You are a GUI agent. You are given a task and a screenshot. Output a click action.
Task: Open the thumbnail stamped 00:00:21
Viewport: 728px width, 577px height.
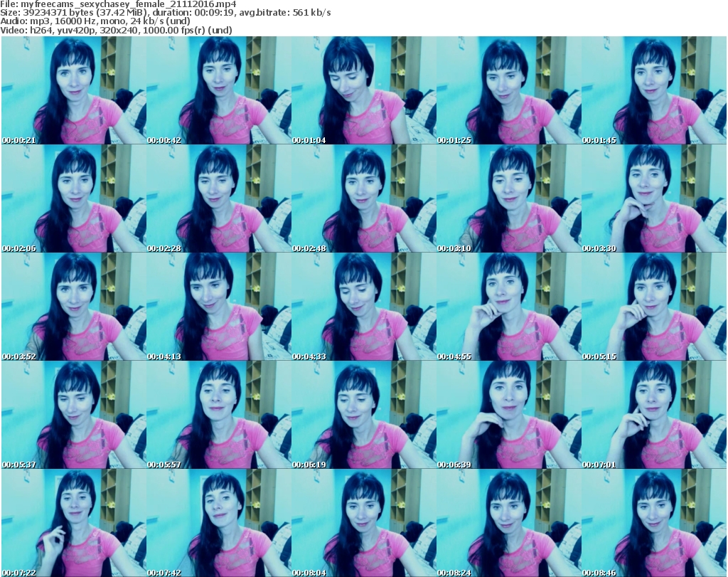pyautogui.click(x=74, y=90)
